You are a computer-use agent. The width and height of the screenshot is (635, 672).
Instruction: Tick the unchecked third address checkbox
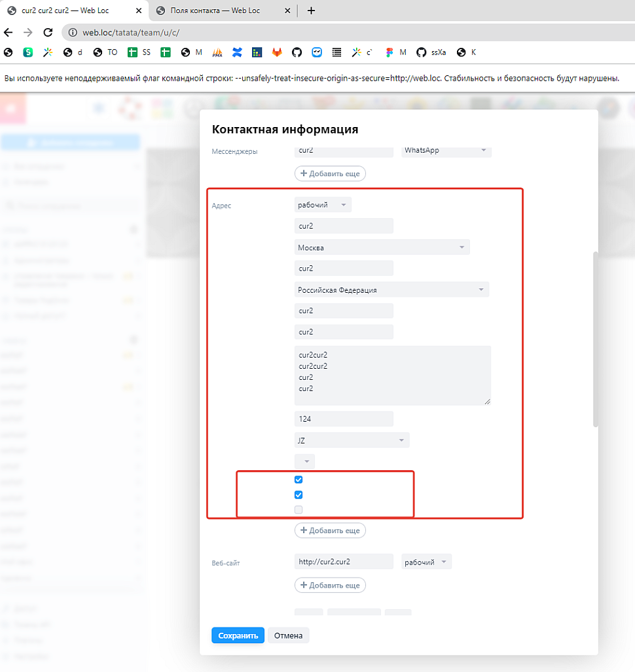point(299,510)
